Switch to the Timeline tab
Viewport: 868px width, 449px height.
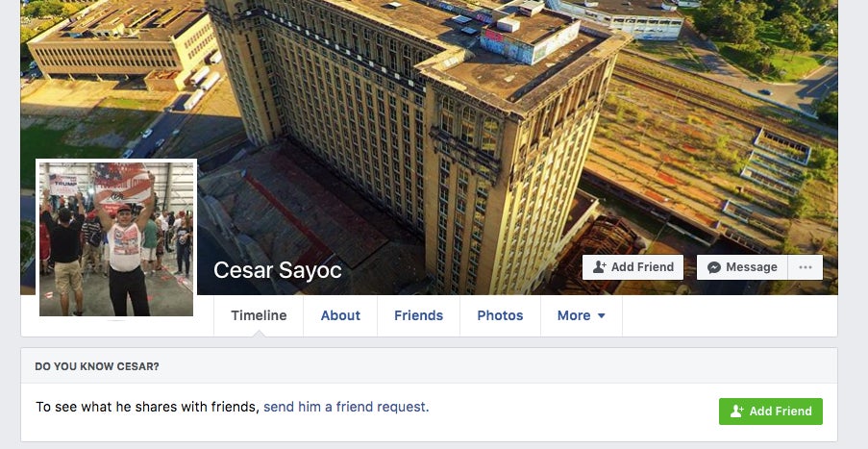coord(259,315)
